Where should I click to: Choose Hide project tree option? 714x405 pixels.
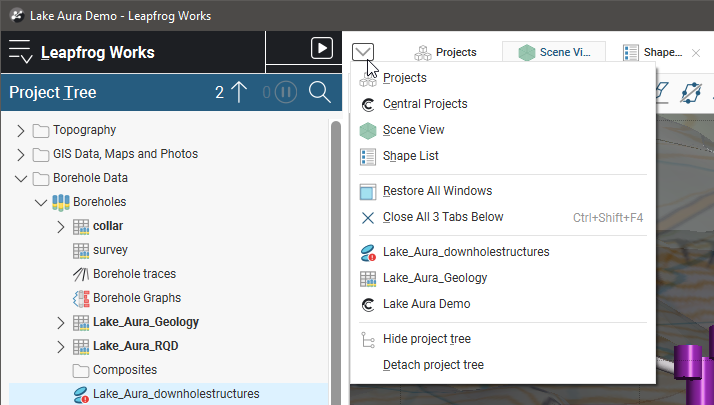point(426,339)
